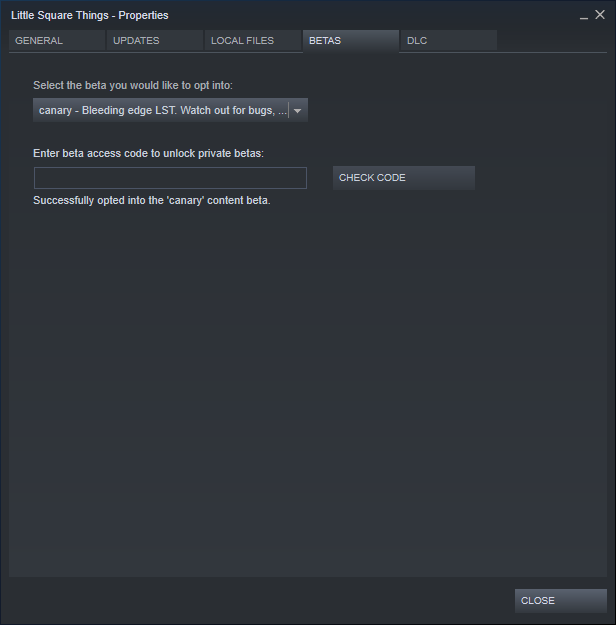The height and width of the screenshot is (625, 616).
Task: Open the beta selection arrow
Action: click(297, 110)
